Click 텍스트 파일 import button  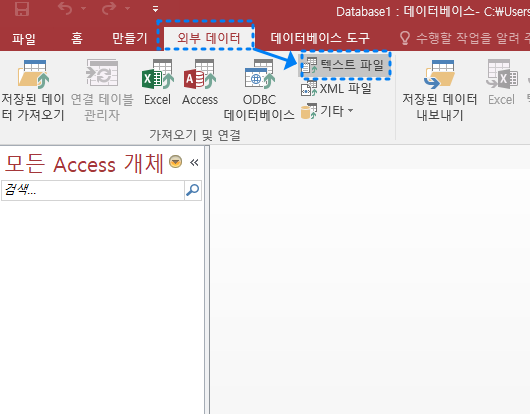tap(345, 65)
